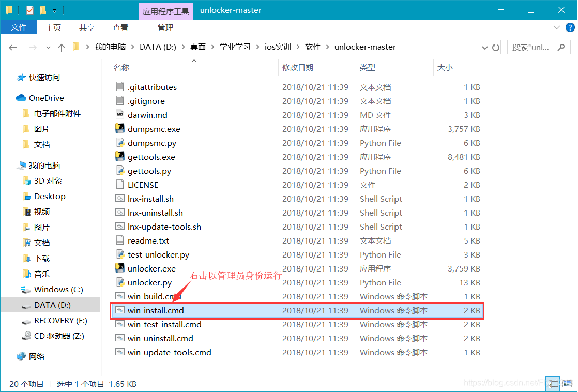Click DATA (D:) breadcrumb in address bar
Viewport: 578px width, 392px height.
coord(158,47)
